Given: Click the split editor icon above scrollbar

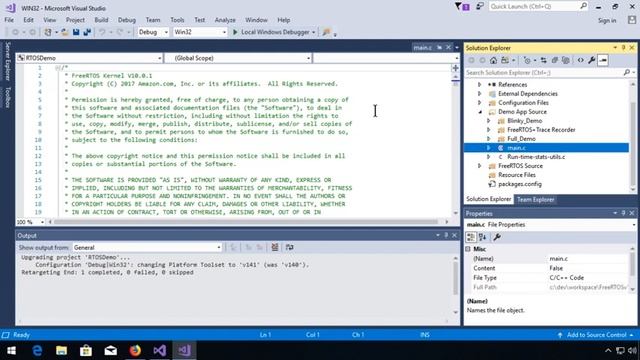Looking at the screenshot, I should point(456,68).
